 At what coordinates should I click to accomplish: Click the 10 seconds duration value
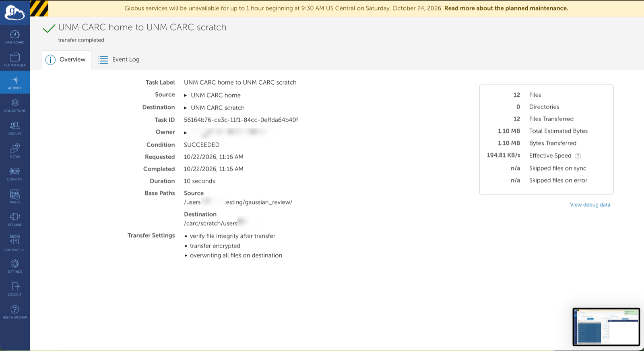pos(200,181)
